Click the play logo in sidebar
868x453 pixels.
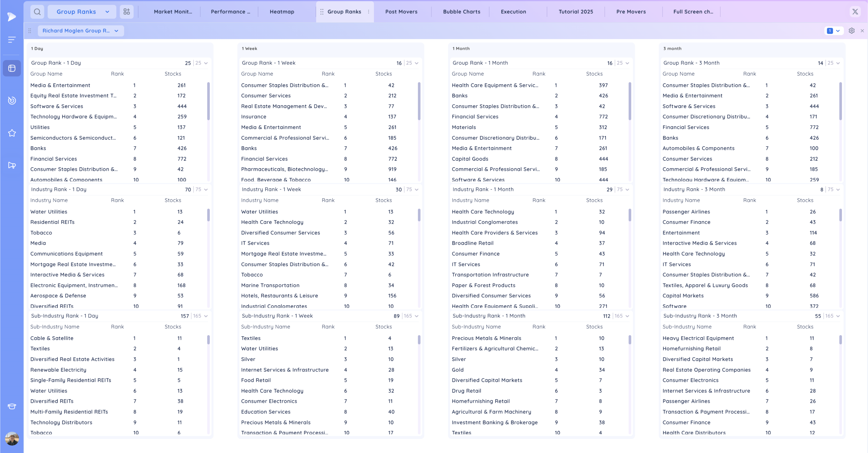click(x=12, y=16)
